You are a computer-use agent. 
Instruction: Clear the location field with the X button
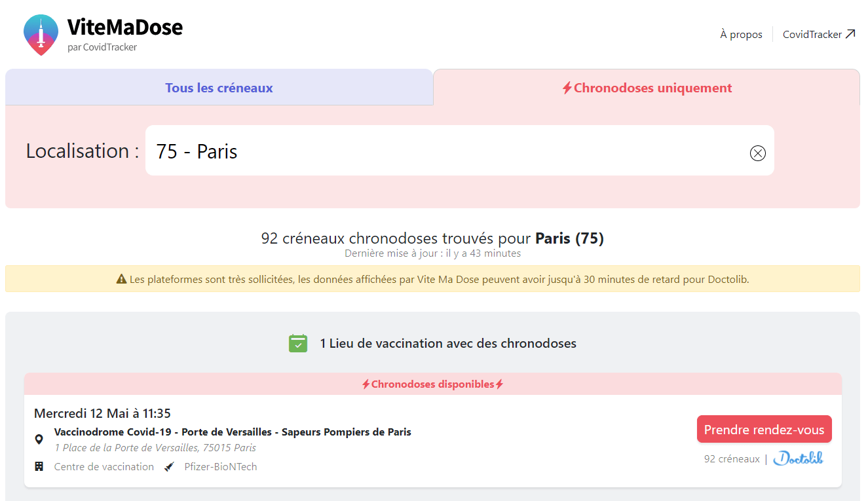click(x=758, y=153)
